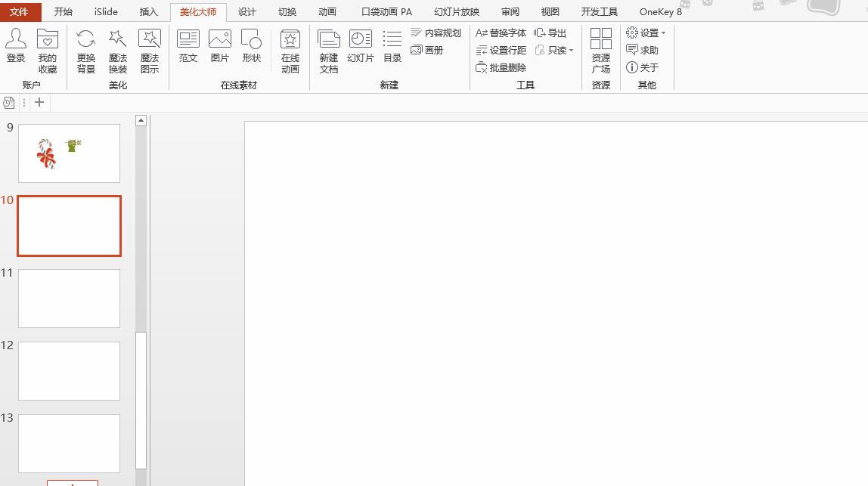
Task: Open 设置行距 to adjust line spacing
Action: [x=501, y=50]
